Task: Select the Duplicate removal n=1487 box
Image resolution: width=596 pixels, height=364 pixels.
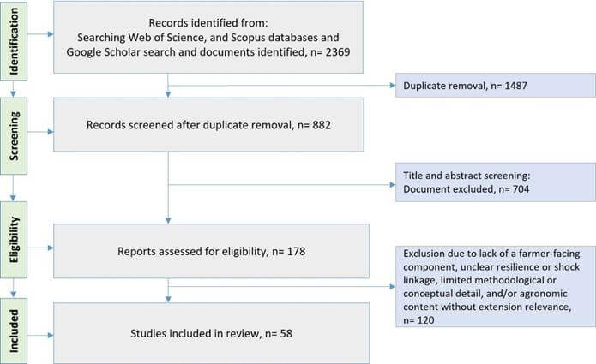Action: (496, 86)
